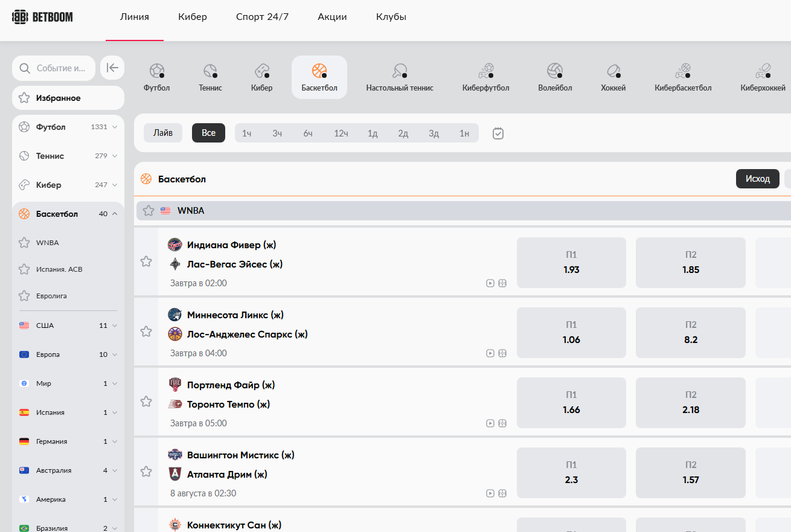Viewport: 791px width, 532px height.
Task: Bet П1 1.66 on Портленд Файр
Action: click(571, 403)
